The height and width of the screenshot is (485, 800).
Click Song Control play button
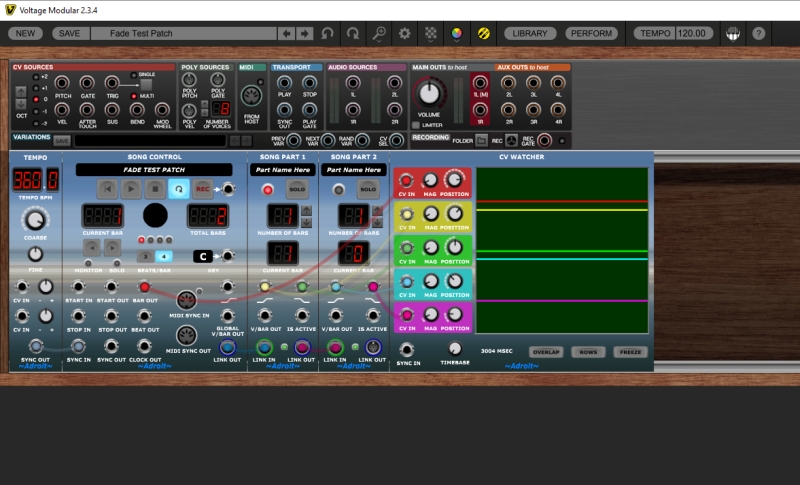coord(131,189)
